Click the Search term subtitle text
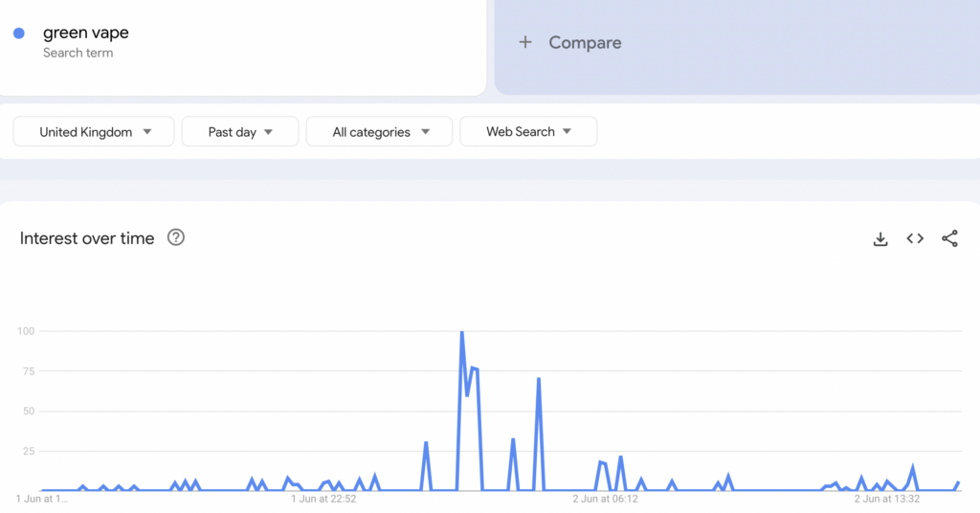 (78, 54)
